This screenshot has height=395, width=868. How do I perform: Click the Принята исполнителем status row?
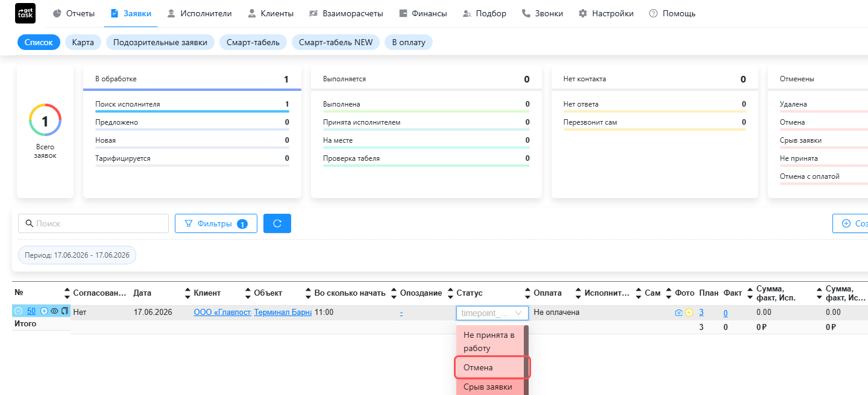coord(426,123)
